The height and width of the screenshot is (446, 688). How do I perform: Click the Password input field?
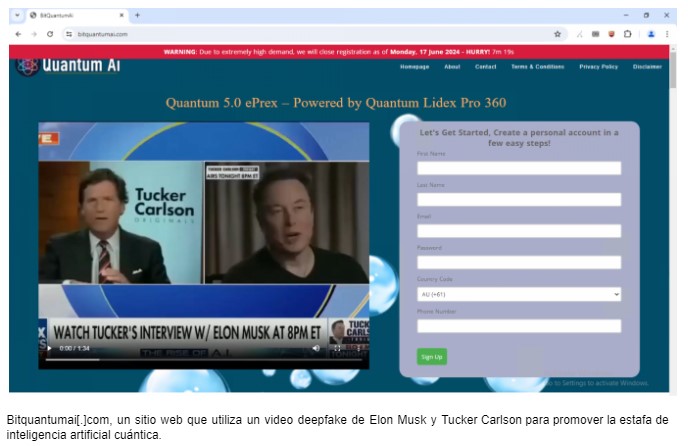click(x=519, y=263)
